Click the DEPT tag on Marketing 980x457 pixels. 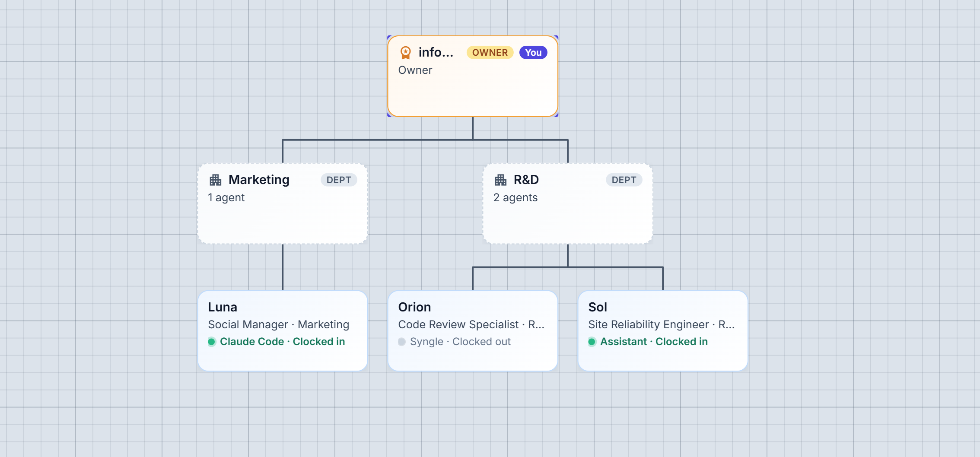(339, 180)
